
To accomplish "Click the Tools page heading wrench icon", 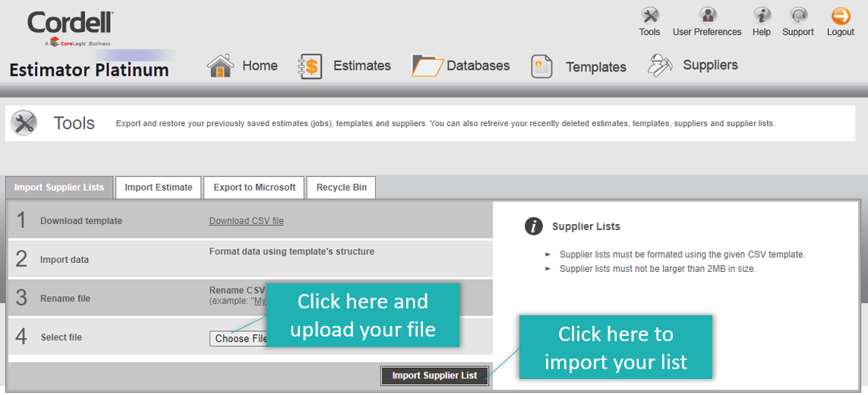I will (x=24, y=123).
